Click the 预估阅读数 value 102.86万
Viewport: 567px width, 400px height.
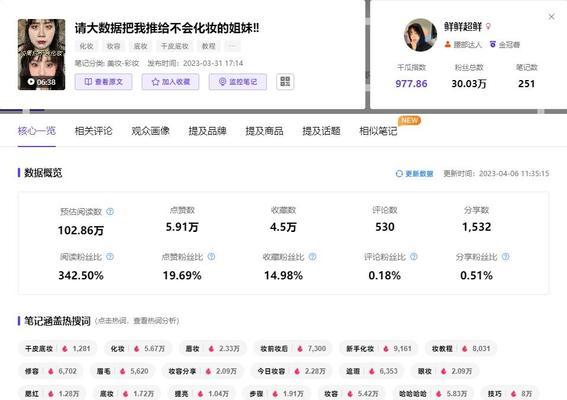pos(81,230)
